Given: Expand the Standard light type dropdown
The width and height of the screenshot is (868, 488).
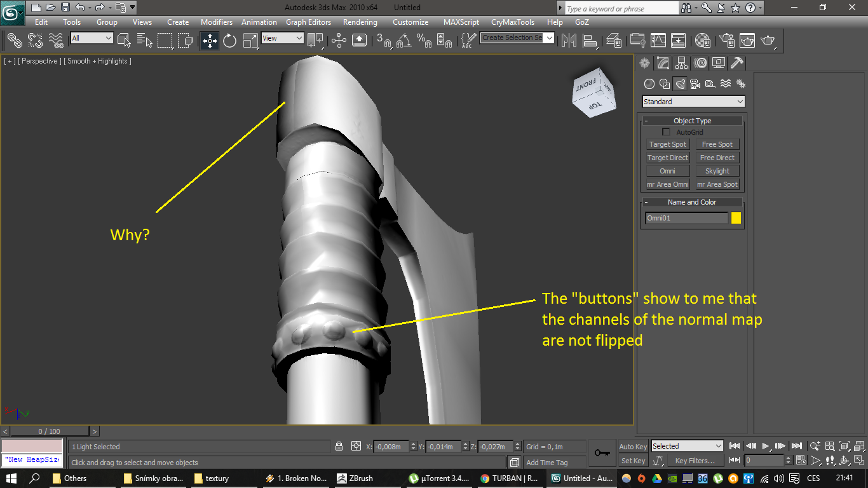Looking at the screenshot, I should 693,102.
